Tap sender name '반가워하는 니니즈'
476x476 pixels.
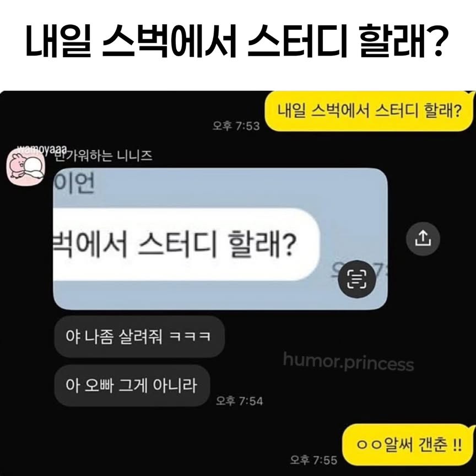coord(104,156)
